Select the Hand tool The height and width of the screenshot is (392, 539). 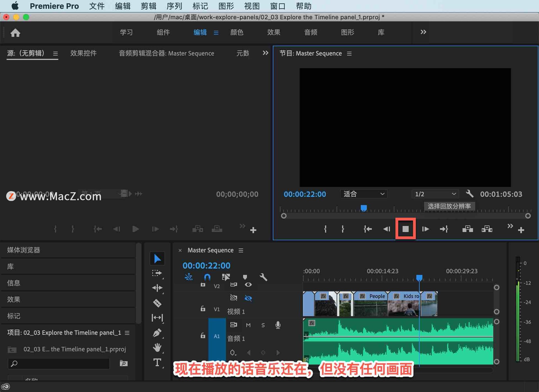coord(157,348)
